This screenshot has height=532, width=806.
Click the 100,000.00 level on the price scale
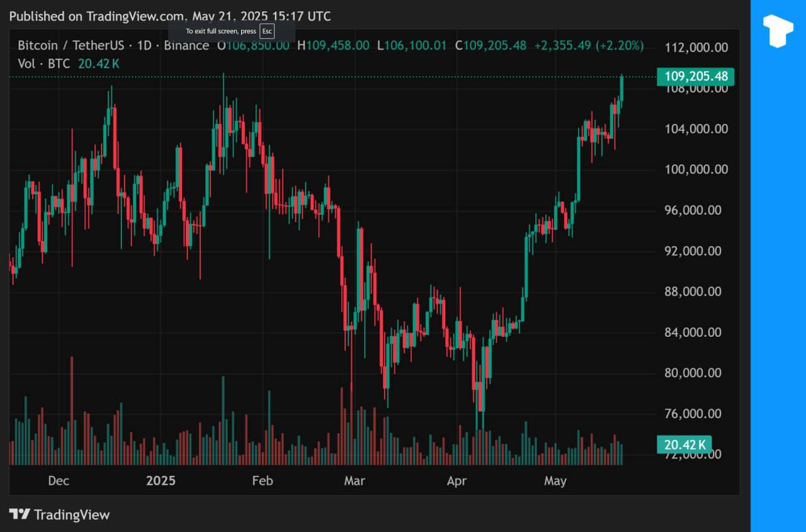[x=696, y=169]
